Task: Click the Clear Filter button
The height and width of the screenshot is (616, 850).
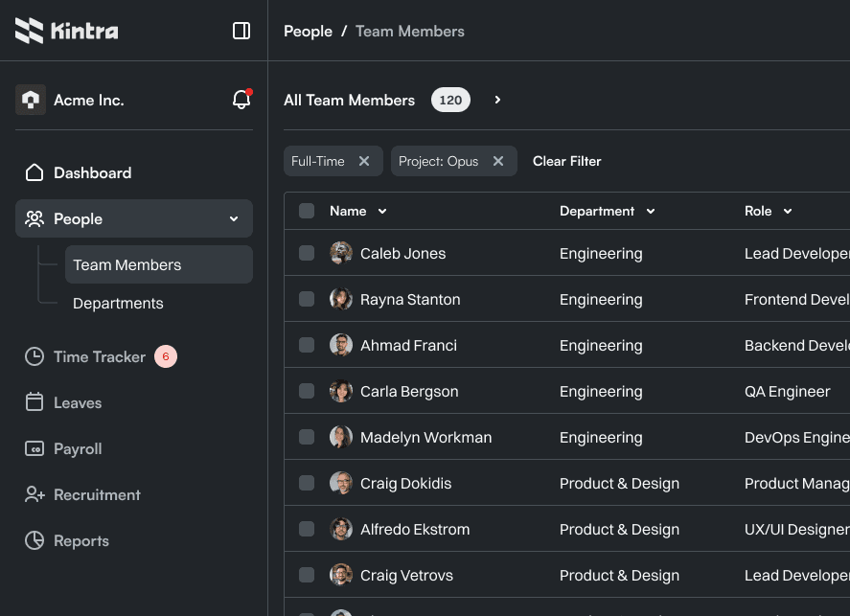Action: (x=567, y=161)
